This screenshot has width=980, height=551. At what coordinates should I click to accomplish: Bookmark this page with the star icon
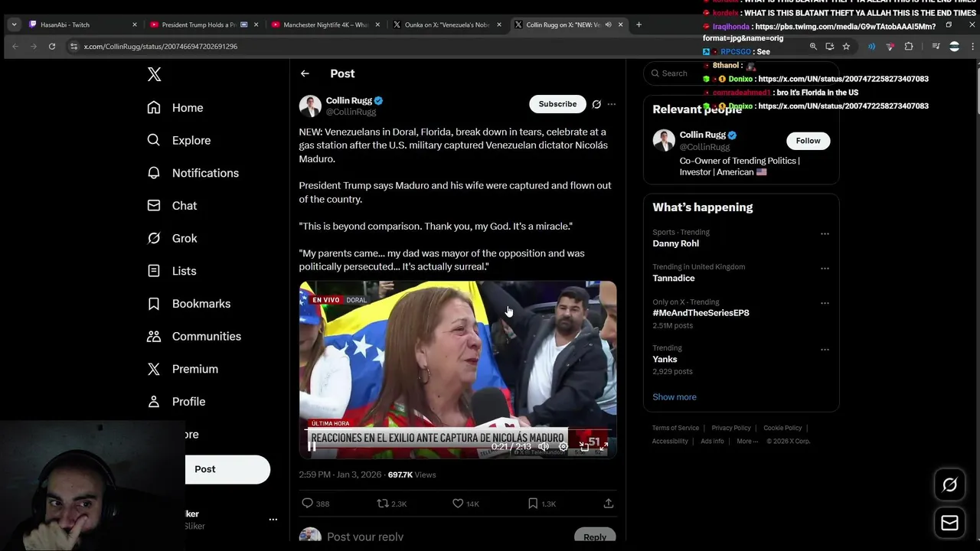(x=846, y=47)
